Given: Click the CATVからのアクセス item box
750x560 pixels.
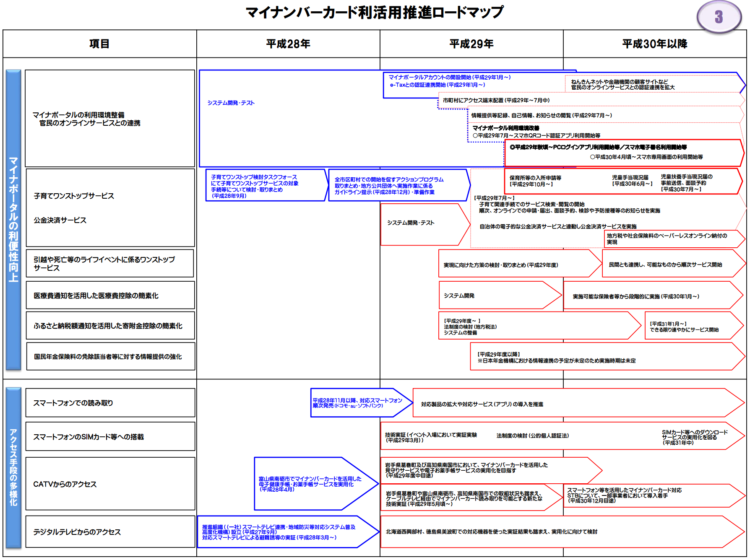Looking at the screenshot, I should coord(110,484).
